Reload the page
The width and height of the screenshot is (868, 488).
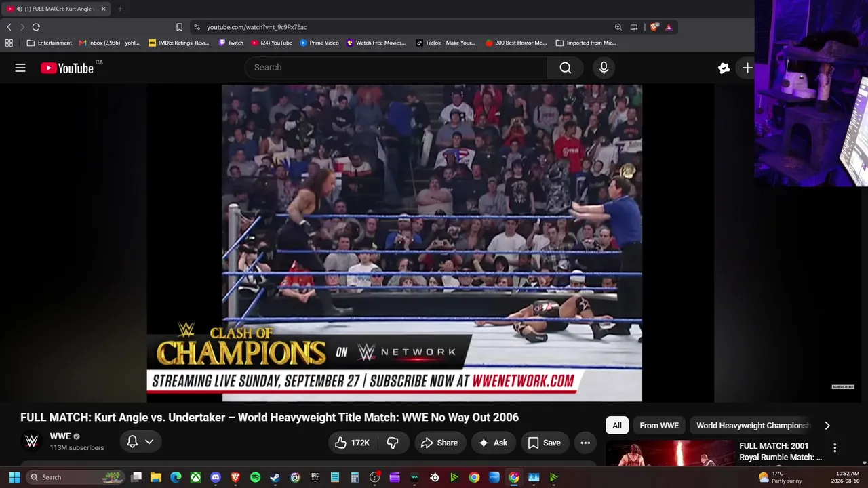coord(36,27)
